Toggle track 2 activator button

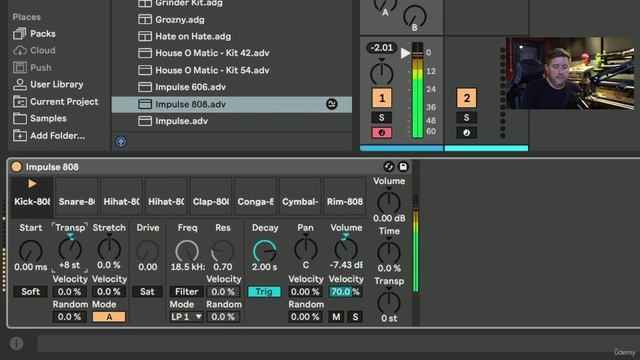click(467, 98)
